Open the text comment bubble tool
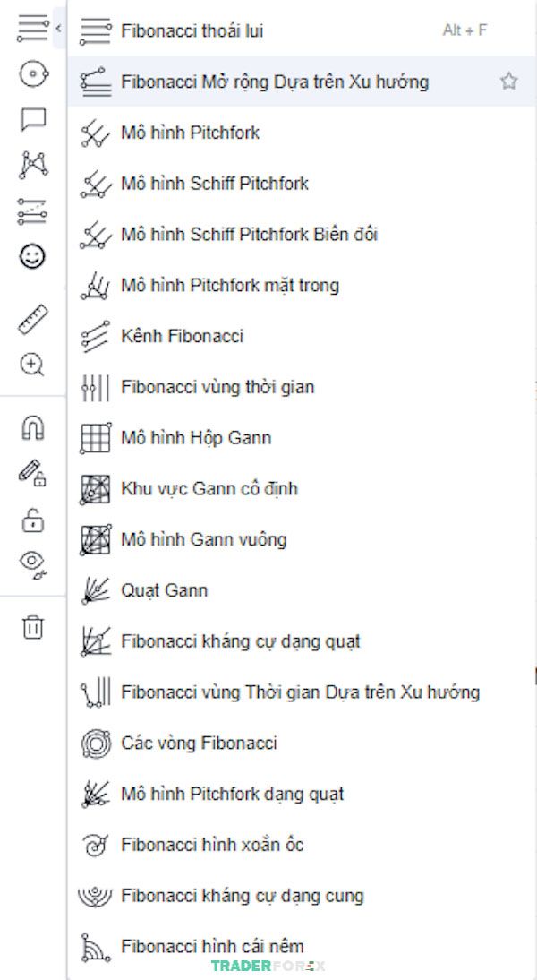The height and width of the screenshot is (980, 537). (33, 119)
